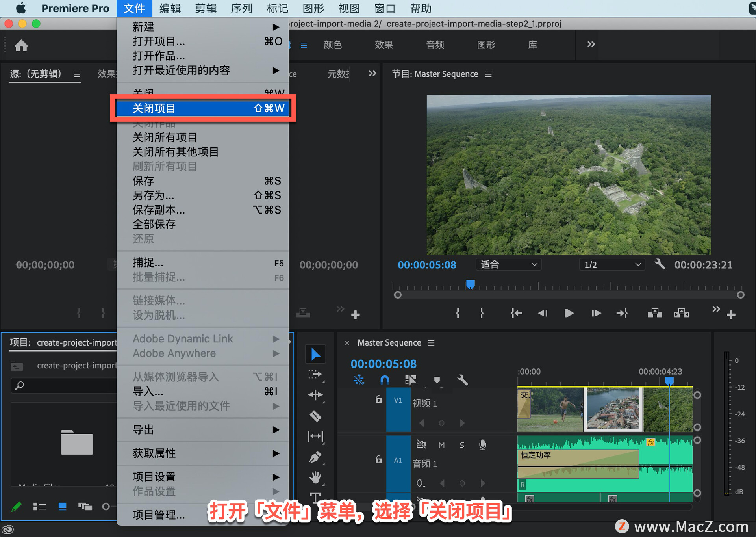The width and height of the screenshot is (756, 537).
Task: Select the Hand tool
Action: (x=315, y=478)
